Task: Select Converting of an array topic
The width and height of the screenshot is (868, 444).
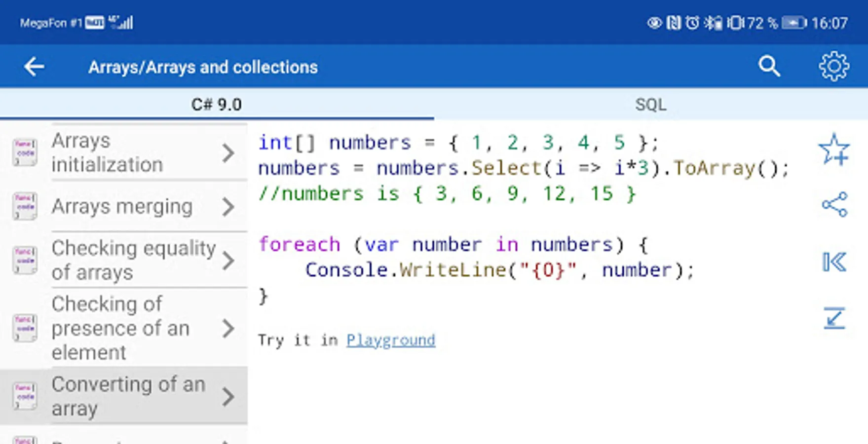Action: 123,396
